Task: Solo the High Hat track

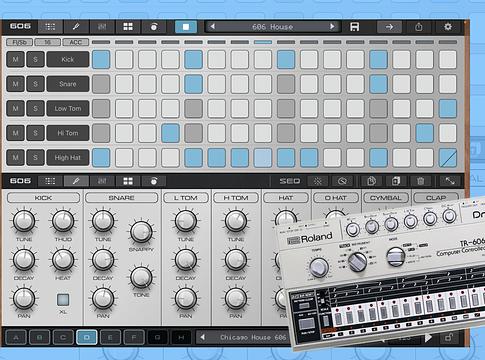Action: [x=35, y=157]
